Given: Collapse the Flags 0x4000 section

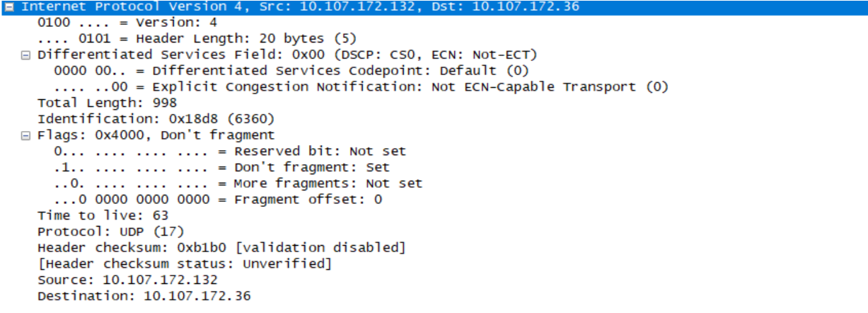Looking at the screenshot, I should click(x=26, y=135).
